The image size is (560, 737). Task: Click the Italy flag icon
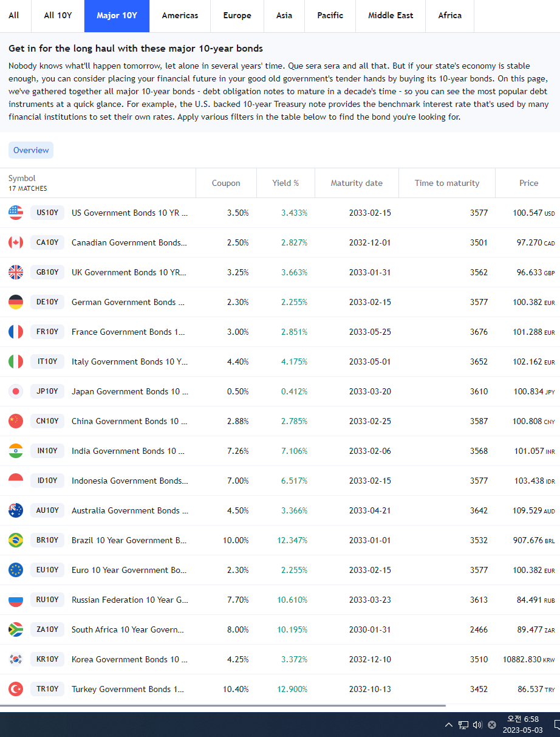16,362
